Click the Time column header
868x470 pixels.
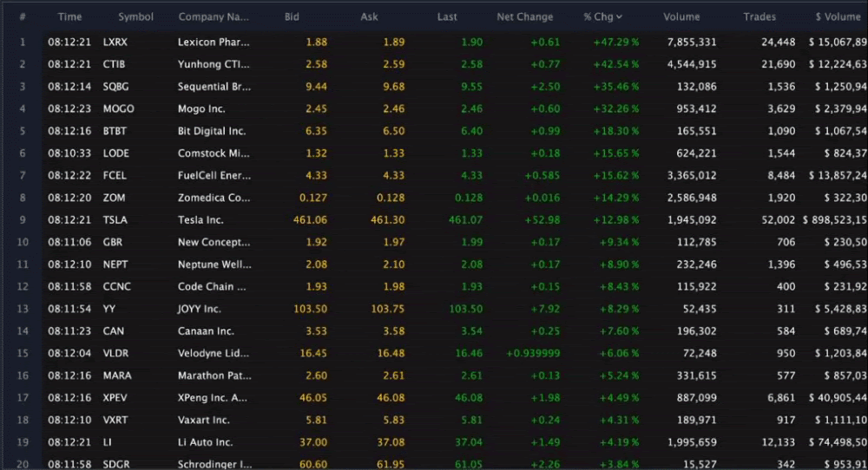coord(69,16)
